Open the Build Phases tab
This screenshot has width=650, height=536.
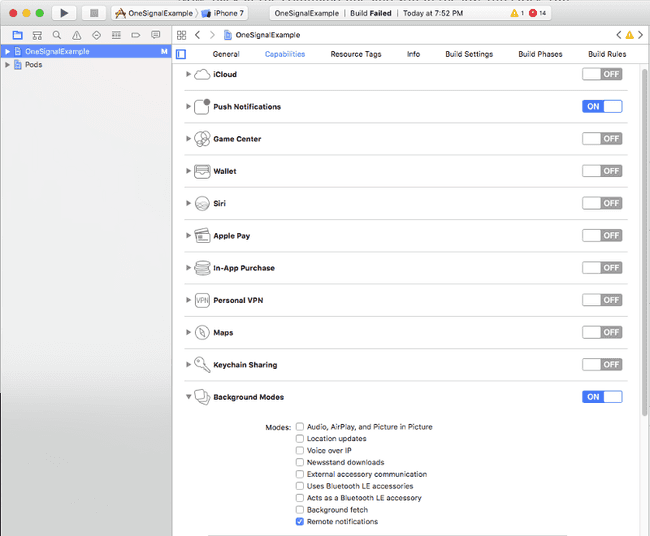coord(540,54)
